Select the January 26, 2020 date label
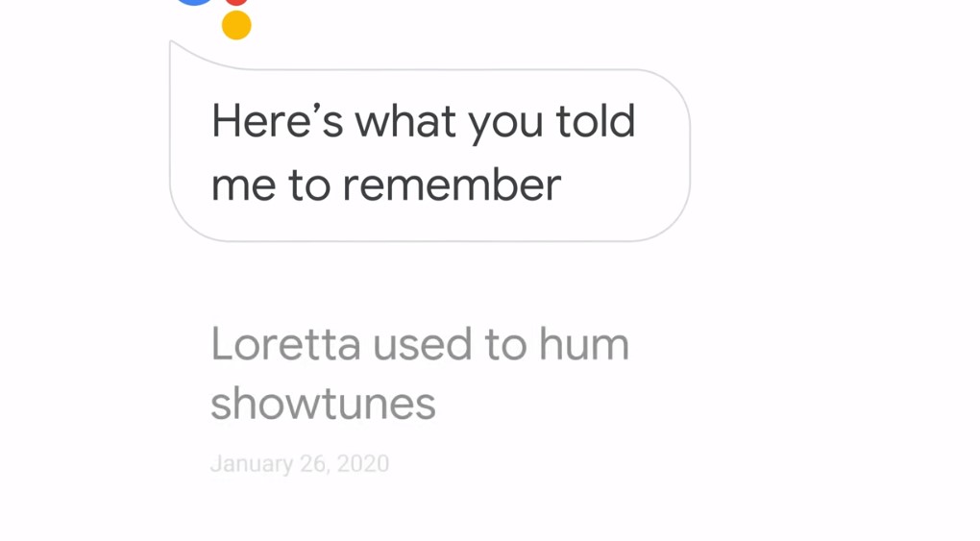This screenshot has height=541, width=980. pos(300,464)
